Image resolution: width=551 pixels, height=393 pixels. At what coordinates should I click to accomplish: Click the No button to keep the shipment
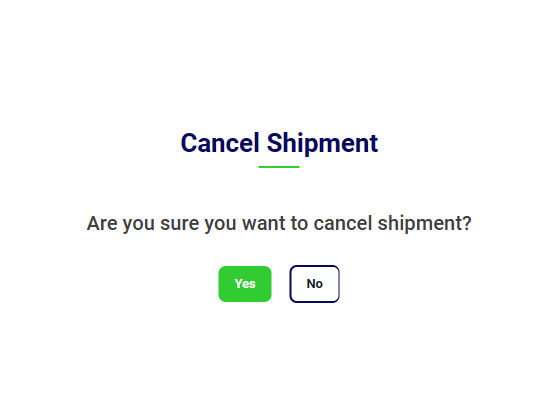pos(315,284)
